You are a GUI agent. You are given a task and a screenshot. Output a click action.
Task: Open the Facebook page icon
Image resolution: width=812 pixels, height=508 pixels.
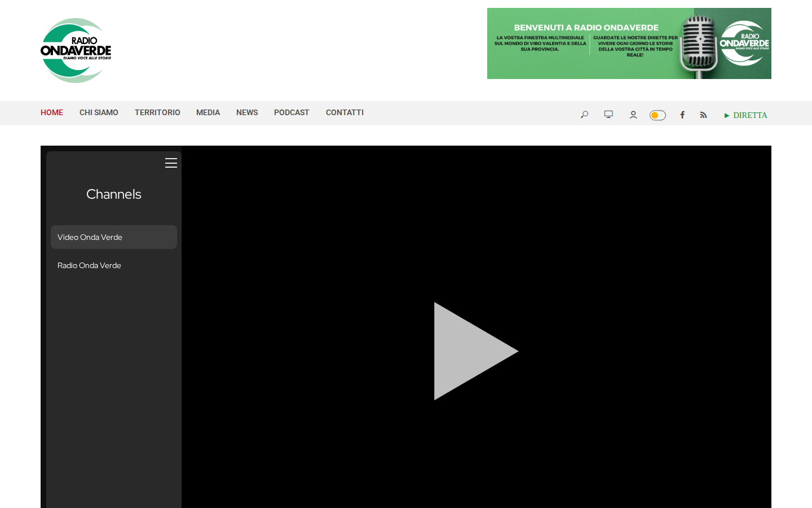point(682,115)
